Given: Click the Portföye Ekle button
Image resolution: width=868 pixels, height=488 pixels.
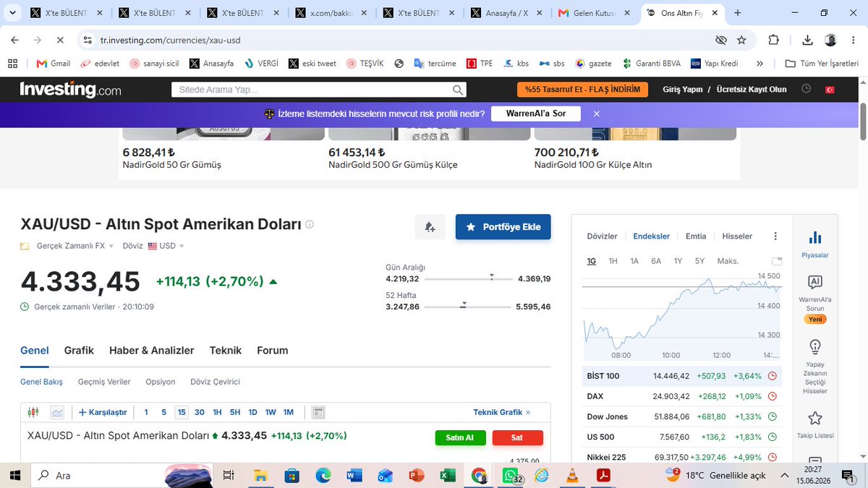Looking at the screenshot, I should [503, 227].
